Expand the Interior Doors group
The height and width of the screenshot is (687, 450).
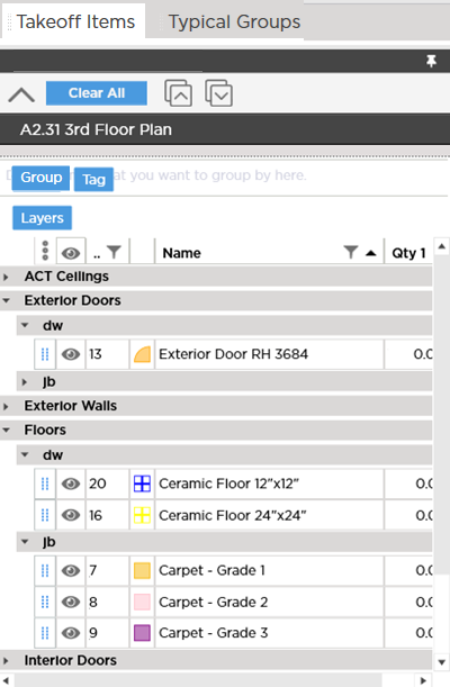[x=6, y=660]
